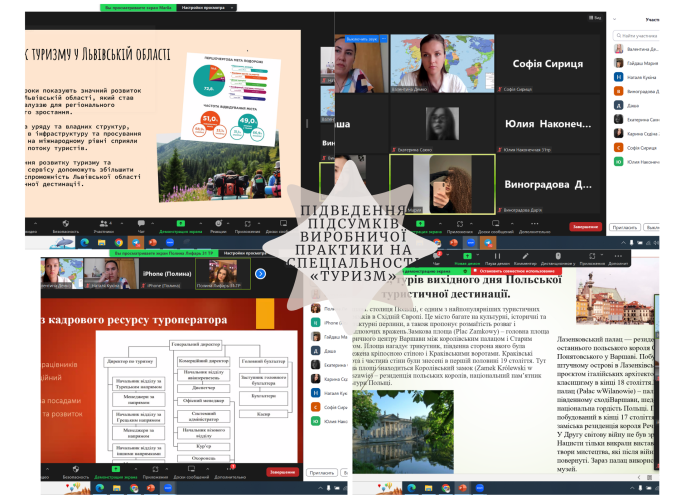Open File Explorer in the top-left screenshot's taskbar
The height and width of the screenshot is (495, 700).
point(101,242)
